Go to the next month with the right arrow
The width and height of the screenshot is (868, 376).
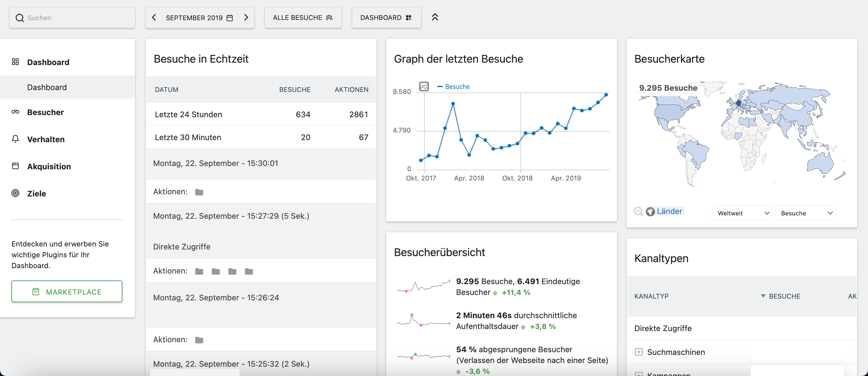[x=246, y=17]
